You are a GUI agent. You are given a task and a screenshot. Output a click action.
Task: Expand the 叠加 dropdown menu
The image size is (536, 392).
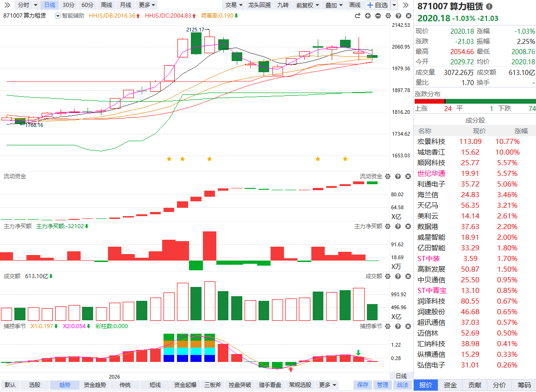334,5
